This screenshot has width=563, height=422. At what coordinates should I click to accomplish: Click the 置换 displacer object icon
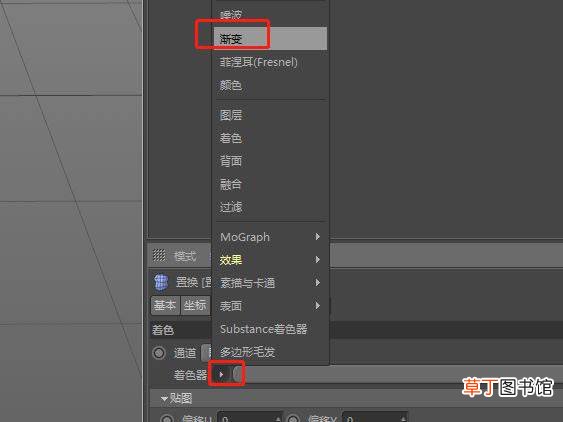point(161,282)
